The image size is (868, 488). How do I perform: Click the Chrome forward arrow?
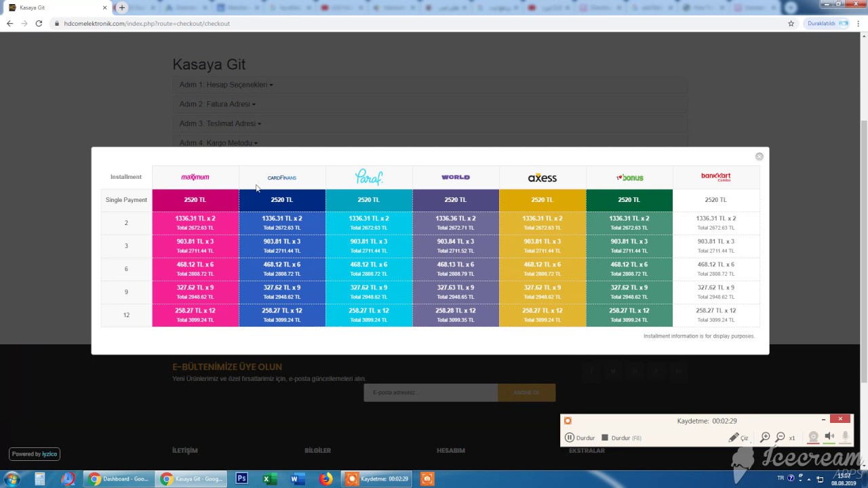coord(24,23)
